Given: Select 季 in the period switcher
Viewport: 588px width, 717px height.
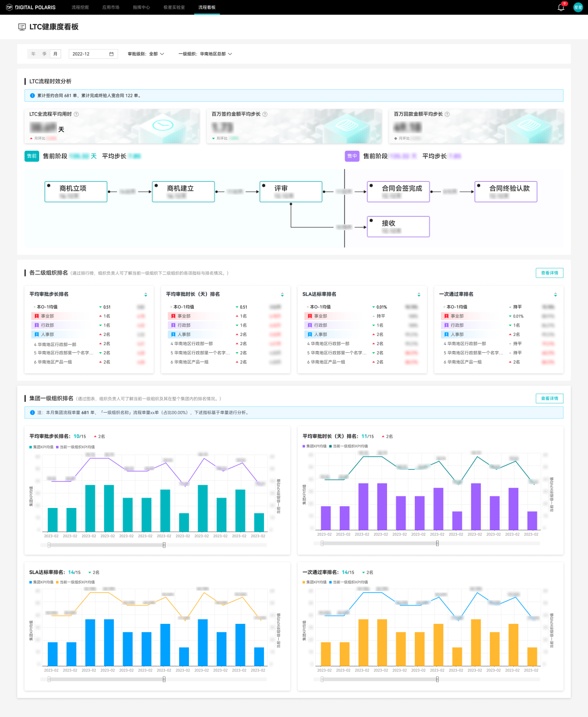Looking at the screenshot, I should pyautogui.click(x=44, y=54).
